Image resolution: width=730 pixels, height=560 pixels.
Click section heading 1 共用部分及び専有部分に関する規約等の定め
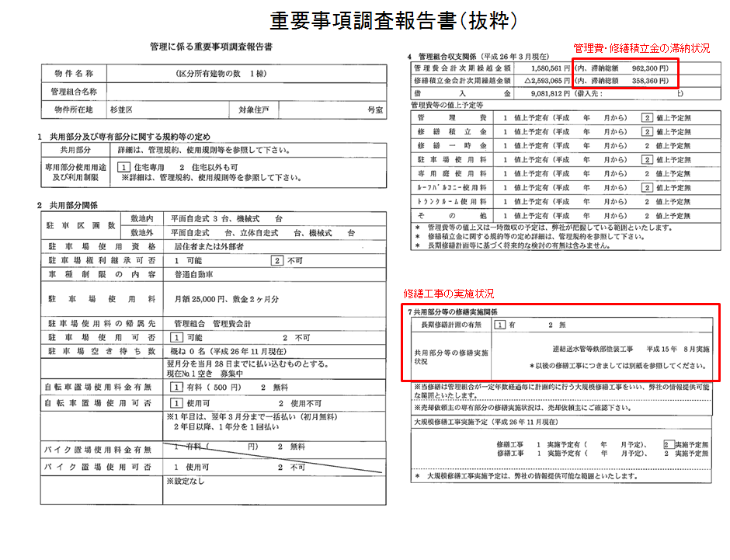click(123, 137)
